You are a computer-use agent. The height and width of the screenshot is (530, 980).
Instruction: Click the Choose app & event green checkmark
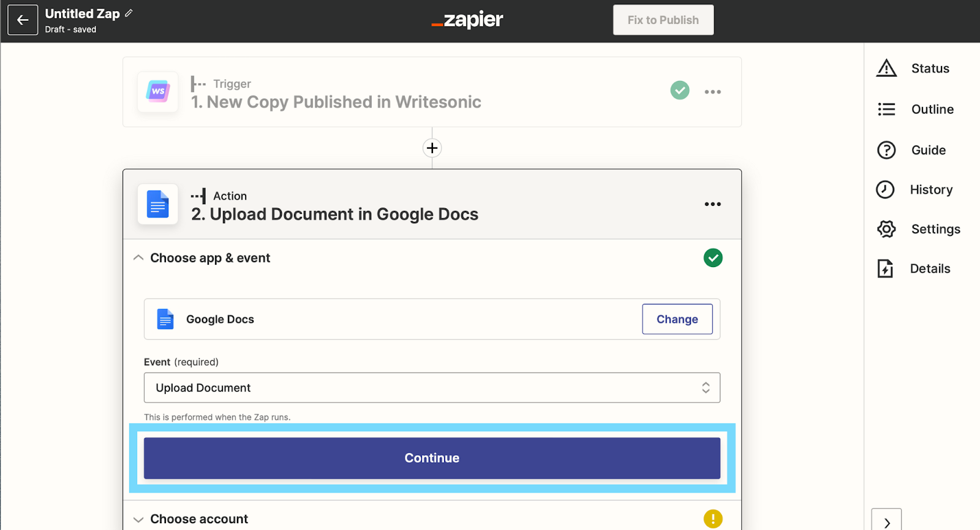(713, 258)
